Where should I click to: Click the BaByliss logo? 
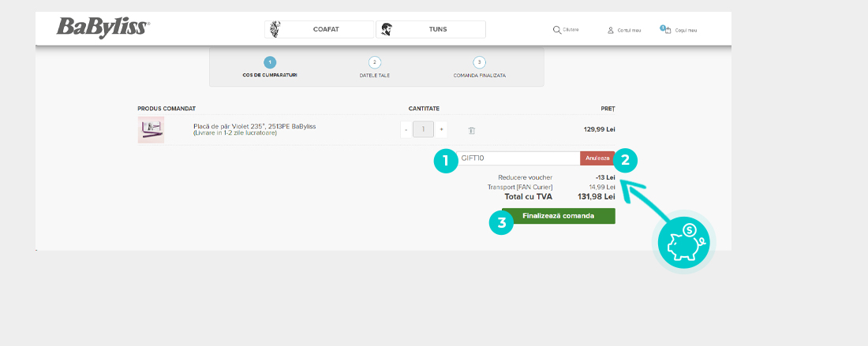103,28
